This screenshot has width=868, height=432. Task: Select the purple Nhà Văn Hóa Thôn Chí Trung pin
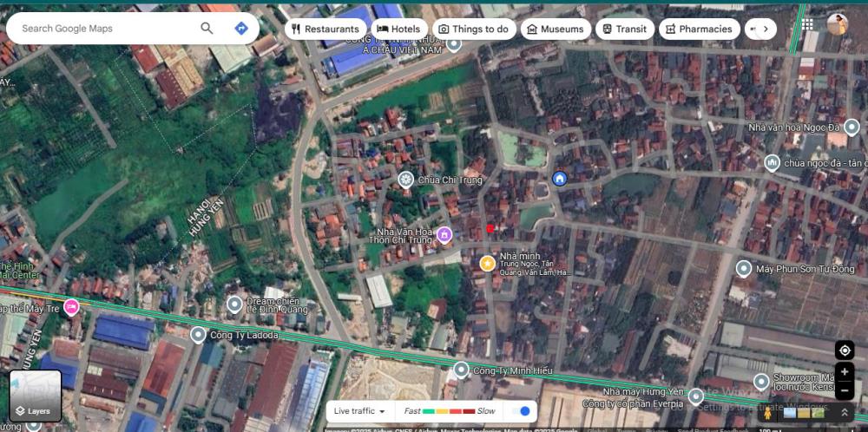pos(444,235)
